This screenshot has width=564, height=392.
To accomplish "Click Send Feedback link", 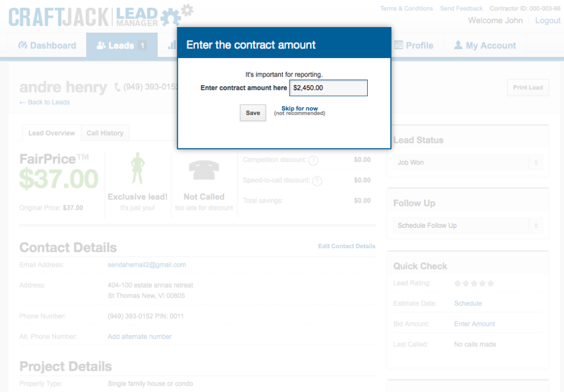I will click(461, 8).
